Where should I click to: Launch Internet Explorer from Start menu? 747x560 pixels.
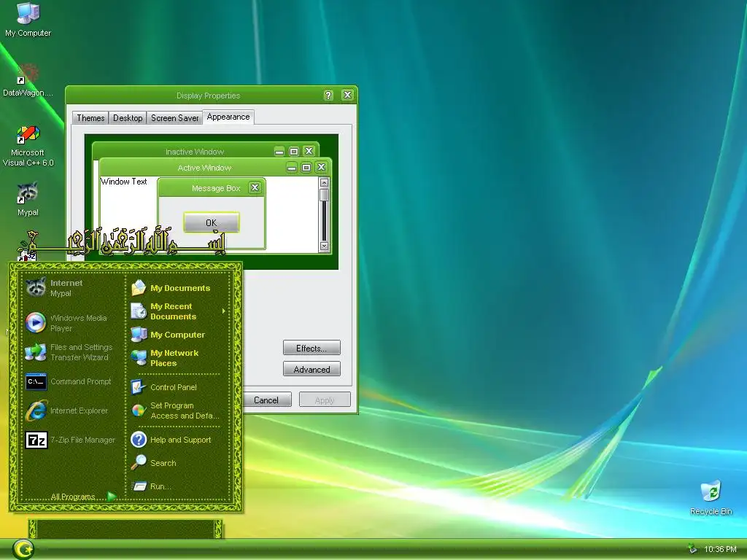(71, 411)
